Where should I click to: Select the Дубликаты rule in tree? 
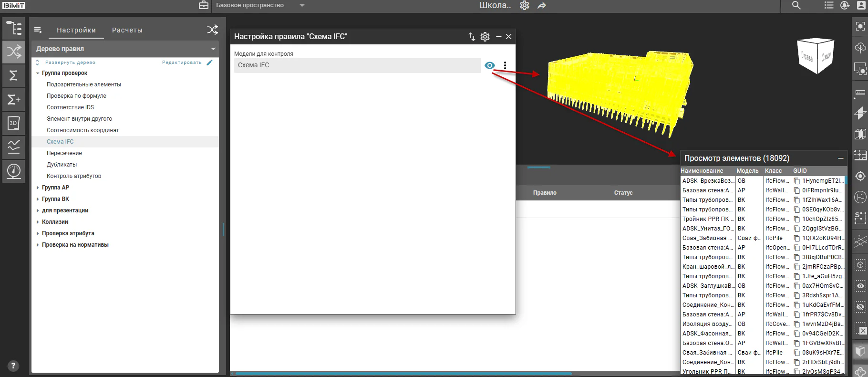point(62,165)
